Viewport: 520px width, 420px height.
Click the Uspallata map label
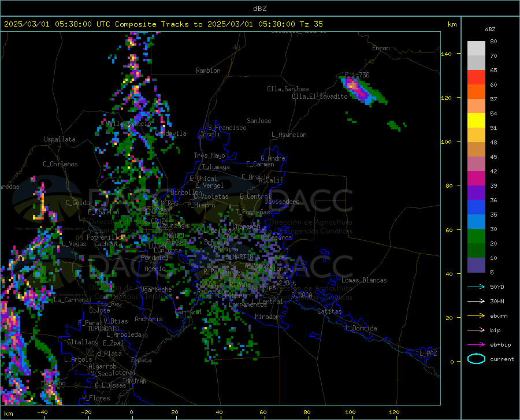[x=60, y=140]
